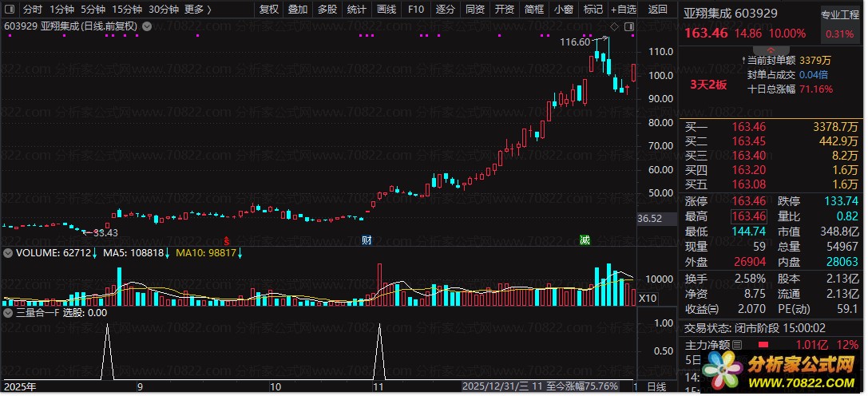Viewport: 868px width, 396px height.
Task: Click the 叠加 overlay button
Action: pos(298,9)
